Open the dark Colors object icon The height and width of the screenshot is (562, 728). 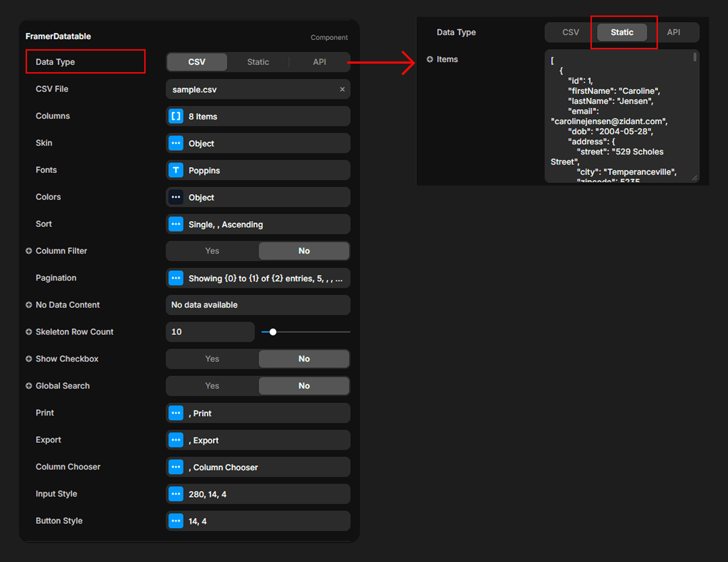176,197
